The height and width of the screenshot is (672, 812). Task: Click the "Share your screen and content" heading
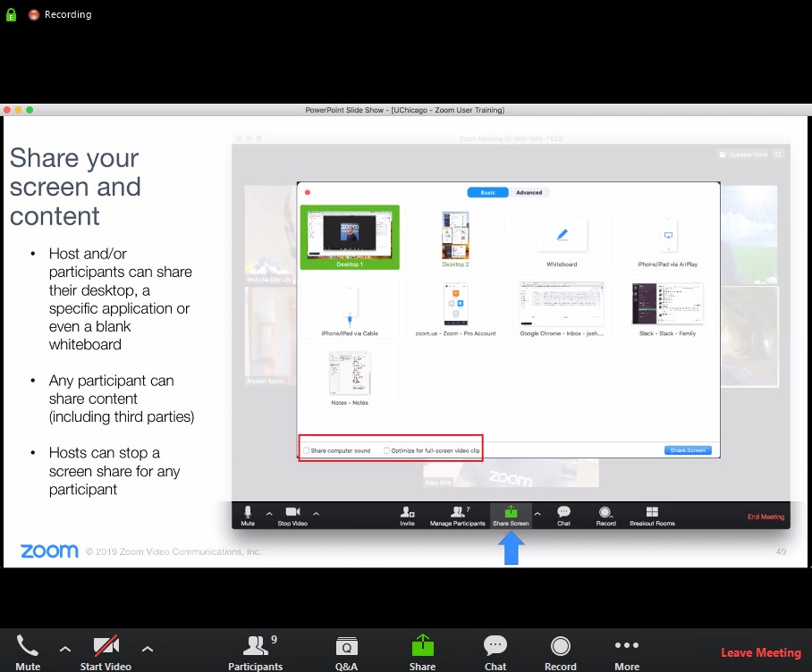75,187
